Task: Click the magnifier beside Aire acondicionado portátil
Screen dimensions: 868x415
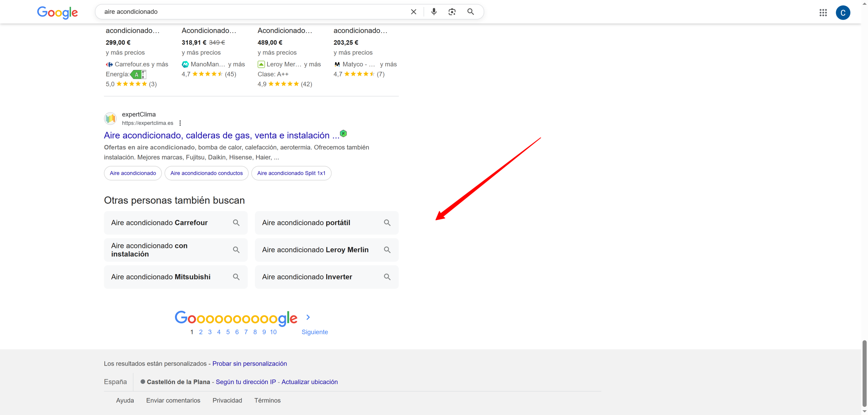Action: (x=387, y=223)
